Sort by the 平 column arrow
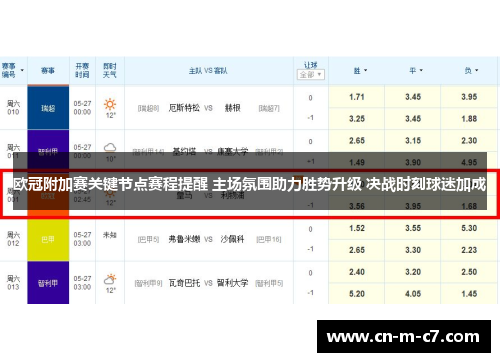The image size is (500, 362). click(x=421, y=70)
